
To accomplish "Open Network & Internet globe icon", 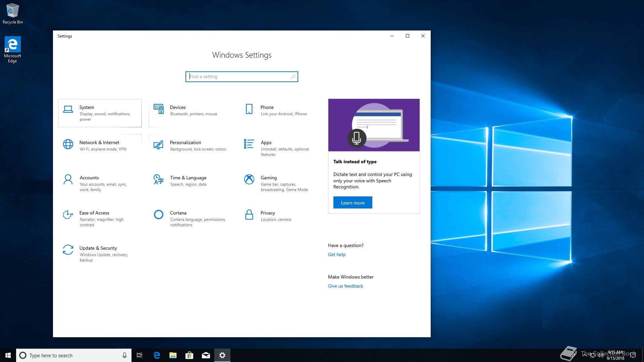I will pyautogui.click(x=68, y=144).
